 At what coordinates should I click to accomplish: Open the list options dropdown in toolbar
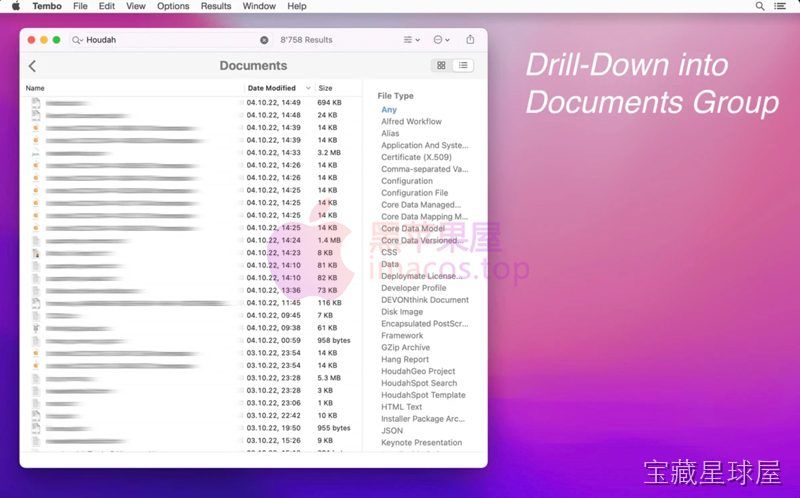412,40
